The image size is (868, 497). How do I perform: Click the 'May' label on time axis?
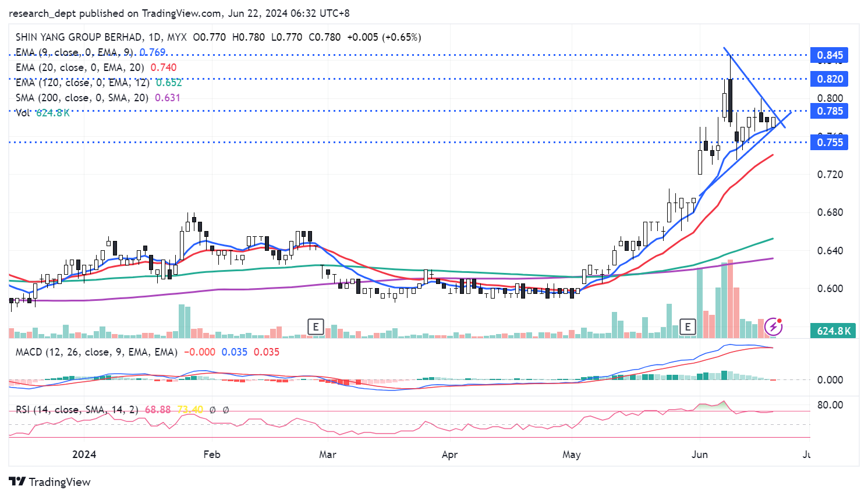pos(571,454)
